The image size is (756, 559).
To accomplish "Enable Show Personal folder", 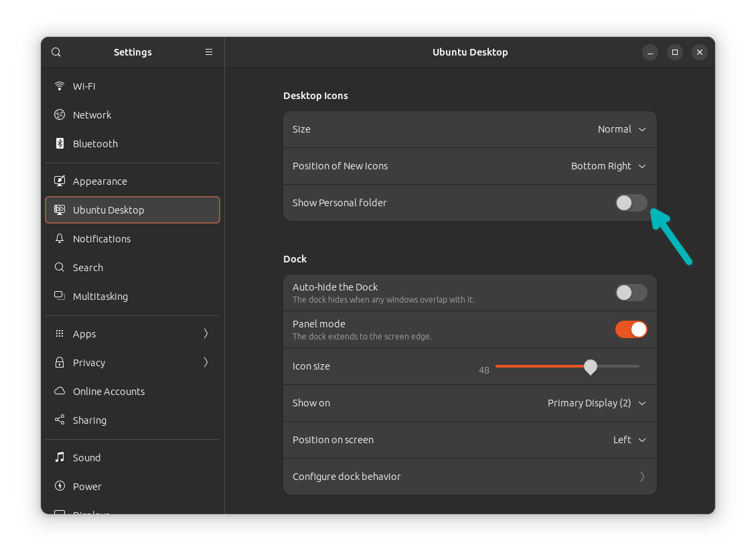I will (631, 202).
